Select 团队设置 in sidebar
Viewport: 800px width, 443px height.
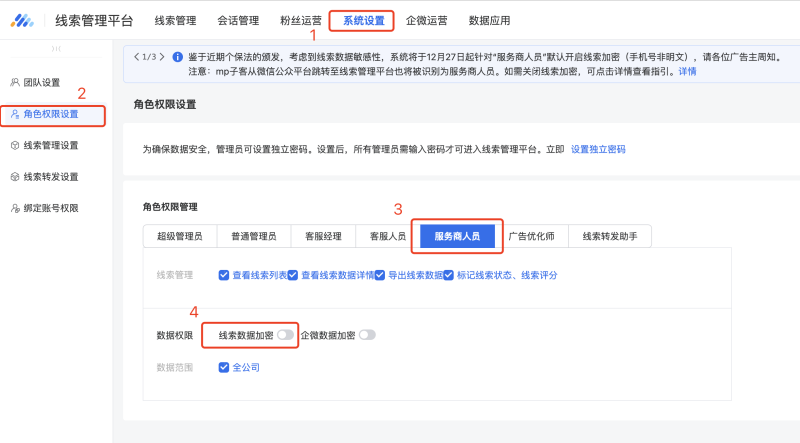(42, 83)
